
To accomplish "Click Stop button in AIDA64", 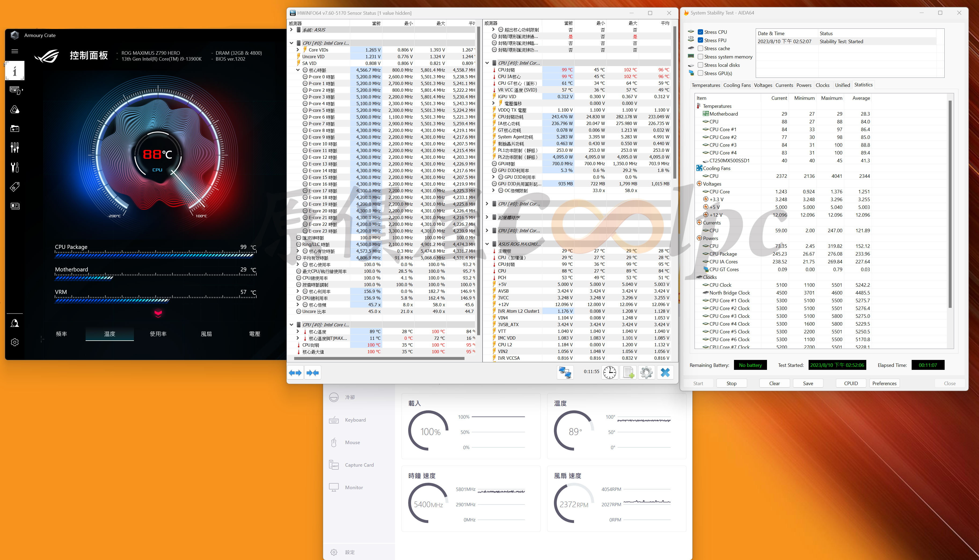I will click(x=732, y=384).
